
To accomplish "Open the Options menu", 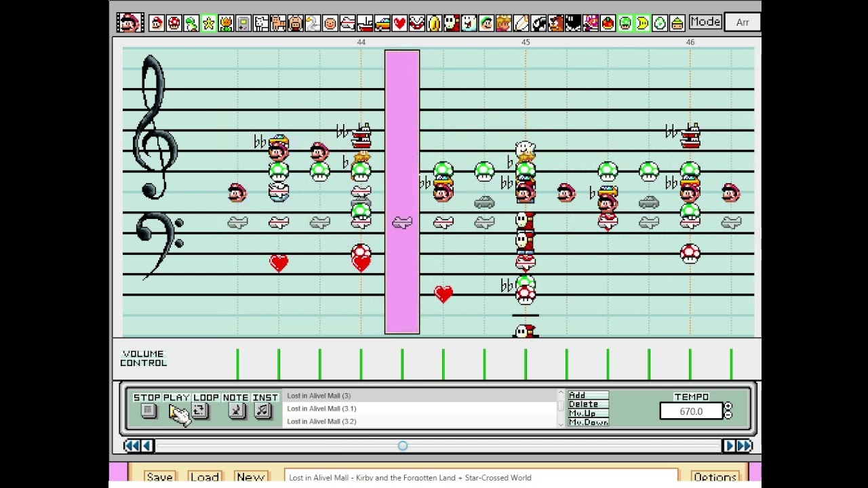I will (x=715, y=477).
